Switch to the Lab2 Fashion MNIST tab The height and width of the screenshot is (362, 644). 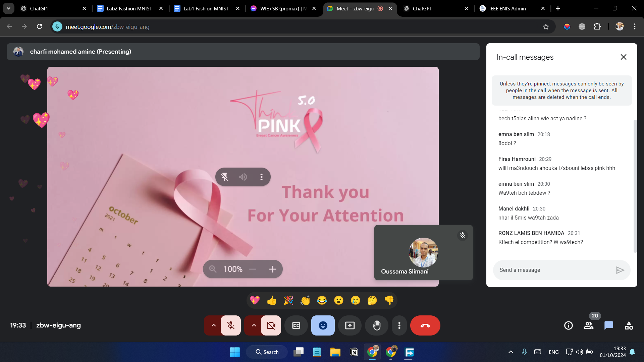click(129, 8)
